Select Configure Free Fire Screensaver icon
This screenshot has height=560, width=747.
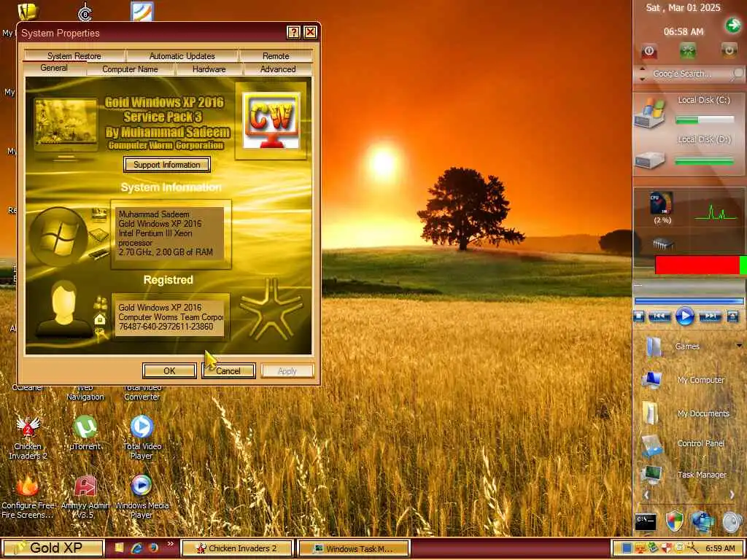pyautogui.click(x=27, y=497)
